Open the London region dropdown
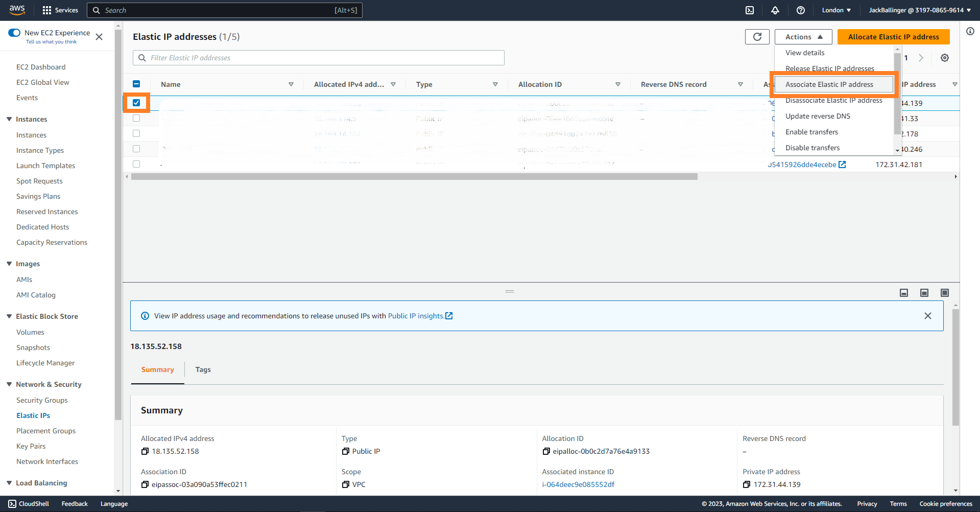Image resolution: width=980 pixels, height=512 pixels. pyautogui.click(x=836, y=10)
